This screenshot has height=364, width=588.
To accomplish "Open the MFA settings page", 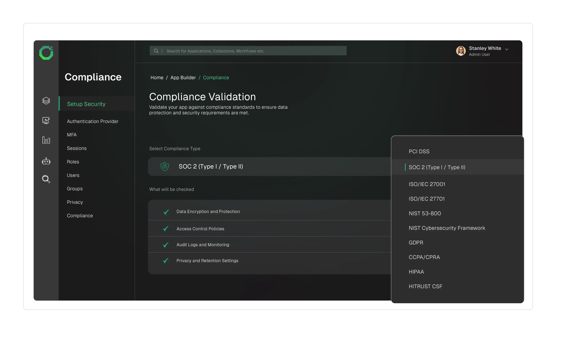I will (x=72, y=135).
